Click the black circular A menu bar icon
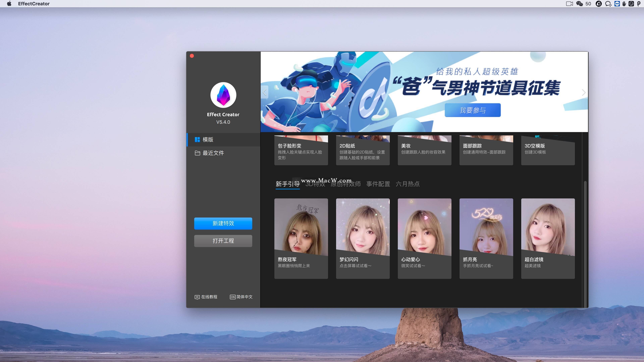644x362 pixels. 599,4
